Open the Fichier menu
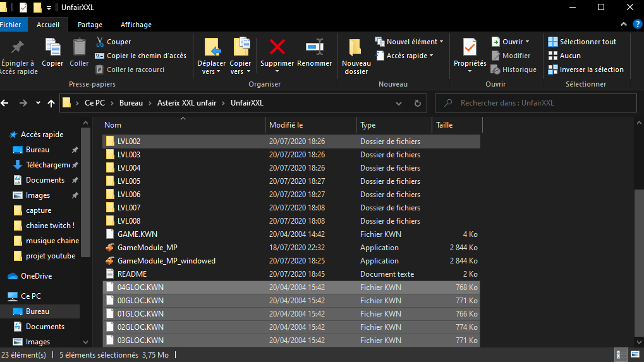The height and width of the screenshot is (362, 644). pyautogui.click(x=12, y=25)
